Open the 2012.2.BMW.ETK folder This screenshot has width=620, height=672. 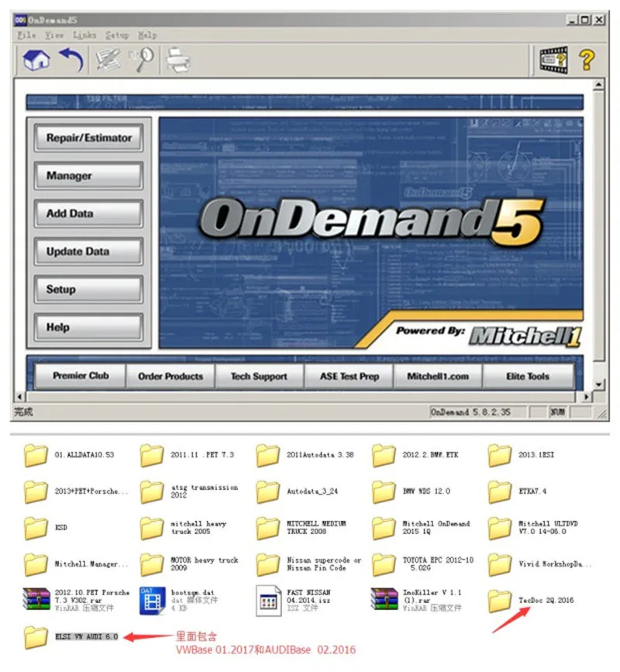click(x=415, y=455)
